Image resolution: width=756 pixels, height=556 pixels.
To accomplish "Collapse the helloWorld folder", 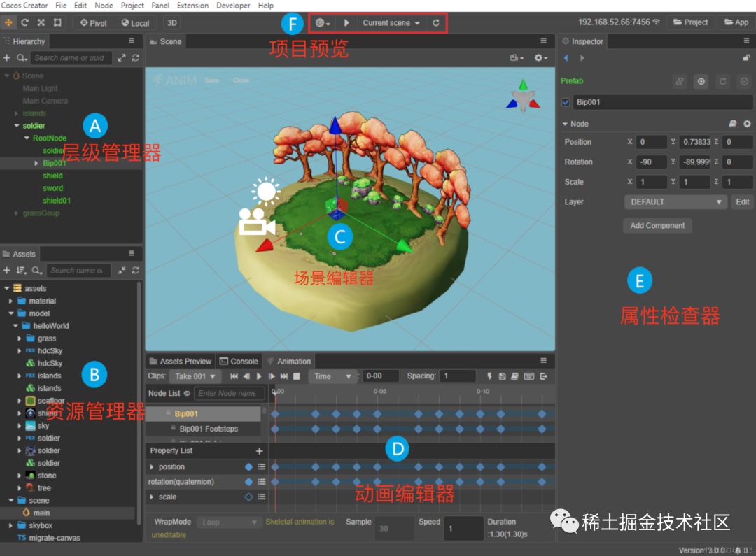I will point(15,326).
